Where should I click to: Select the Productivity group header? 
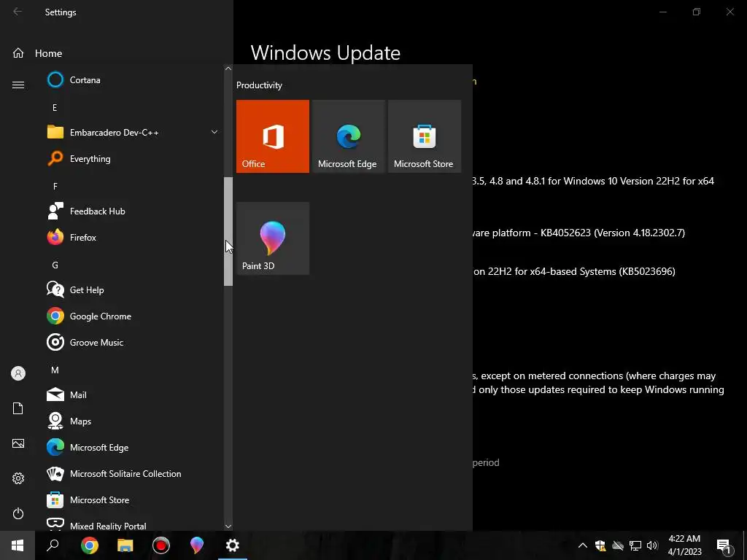tap(259, 85)
